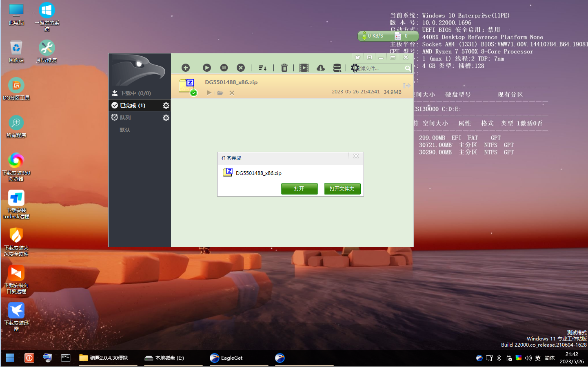Viewport: 588px width, 367px height.
Task: Open containing folder via row's folder icon
Action: coord(220,93)
